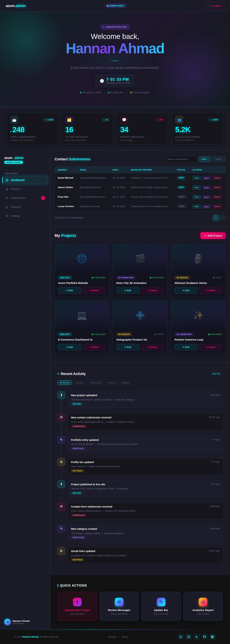The width and height of the screenshot is (230, 644).
Task: Click envelope icon for New contact submission received
Action: (x=61, y=417)
